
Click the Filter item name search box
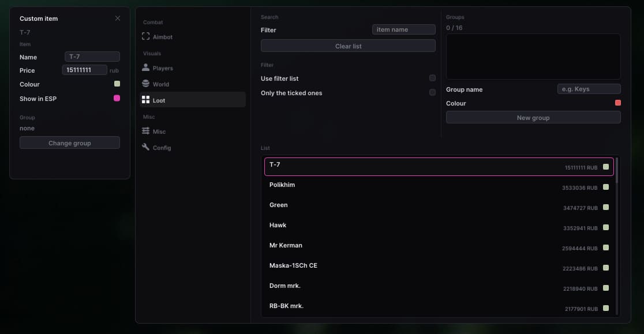pyautogui.click(x=404, y=29)
